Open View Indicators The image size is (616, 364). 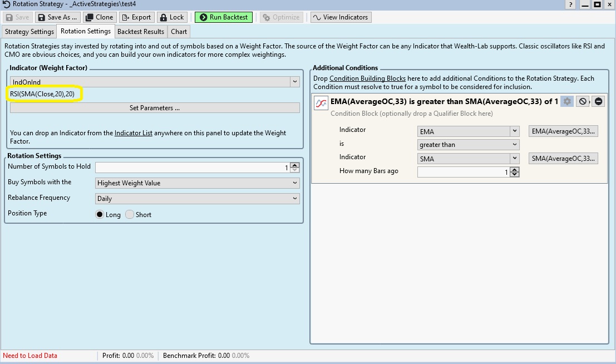click(x=341, y=17)
